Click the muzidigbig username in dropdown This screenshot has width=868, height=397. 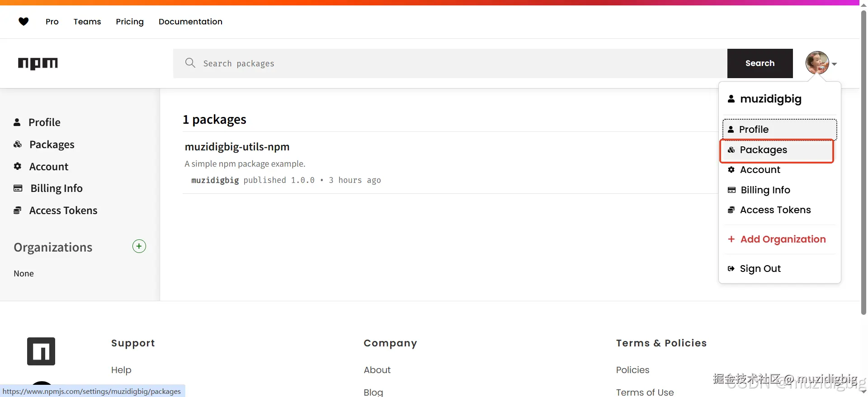tap(770, 98)
